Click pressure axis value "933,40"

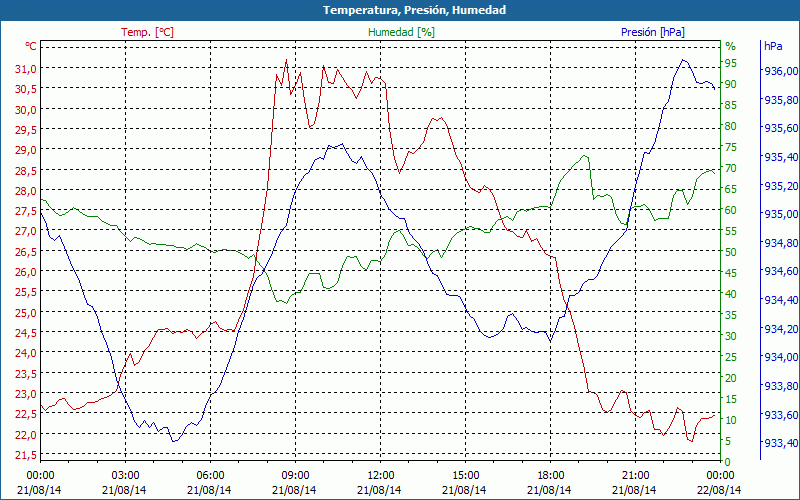tap(780, 442)
